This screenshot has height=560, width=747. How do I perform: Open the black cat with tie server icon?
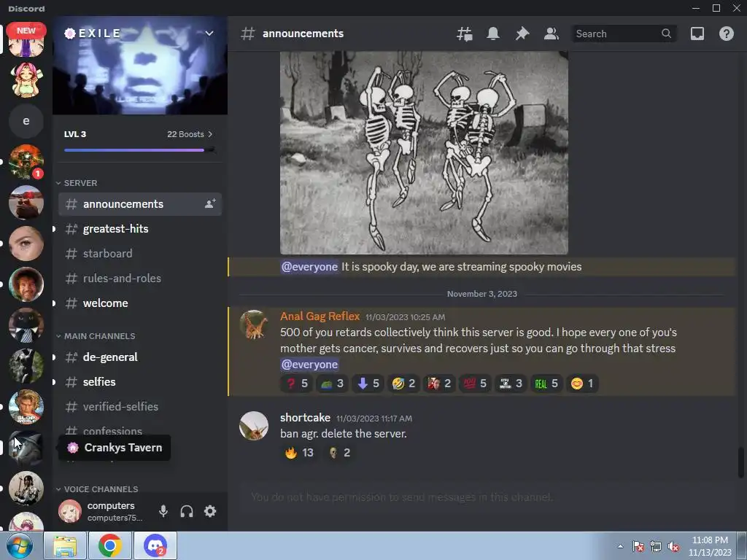[x=26, y=325]
